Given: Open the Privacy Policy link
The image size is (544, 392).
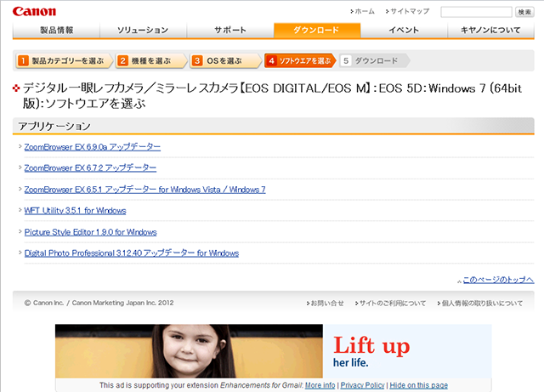Looking at the screenshot, I should click(x=363, y=385).
